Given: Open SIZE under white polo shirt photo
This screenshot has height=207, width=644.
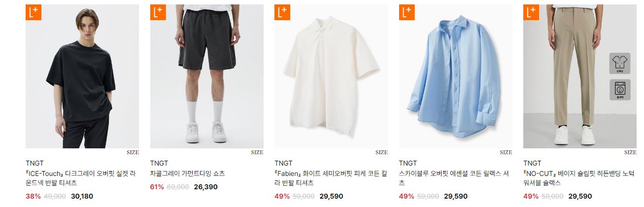Looking at the screenshot, I should pos(381,152).
